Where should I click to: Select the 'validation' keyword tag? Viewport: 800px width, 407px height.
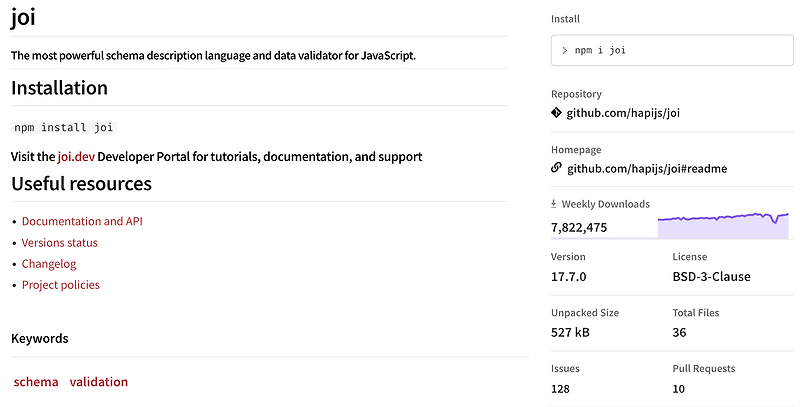pos(99,382)
